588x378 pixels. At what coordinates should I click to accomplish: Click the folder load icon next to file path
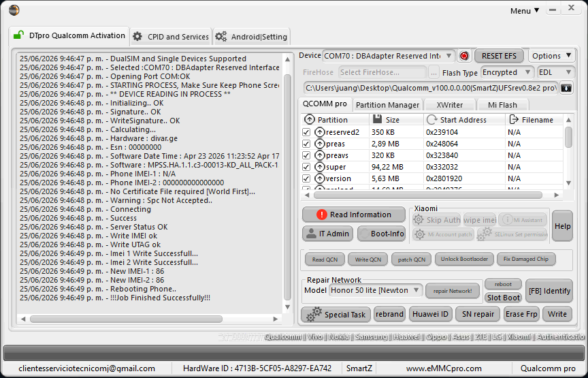566,89
